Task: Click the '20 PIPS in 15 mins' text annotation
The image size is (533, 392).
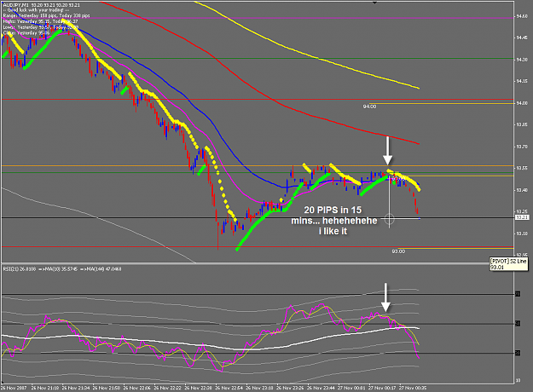Action: pyautogui.click(x=333, y=221)
